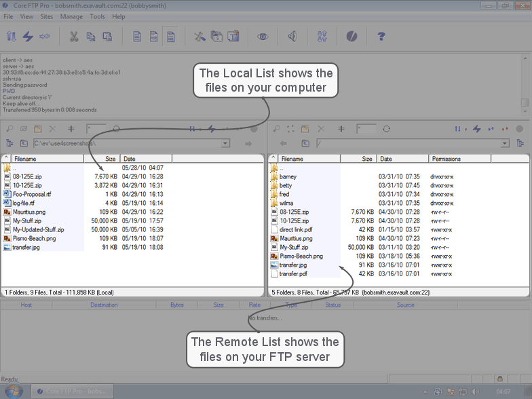Click the refresh icon in remote pane
Screen dimensions: 532x399
click(x=387, y=129)
